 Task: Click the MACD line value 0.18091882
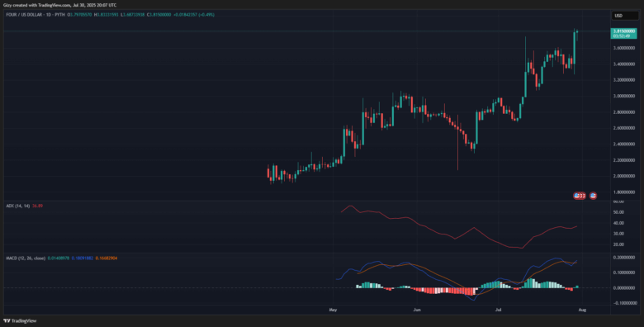pos(83,258)
